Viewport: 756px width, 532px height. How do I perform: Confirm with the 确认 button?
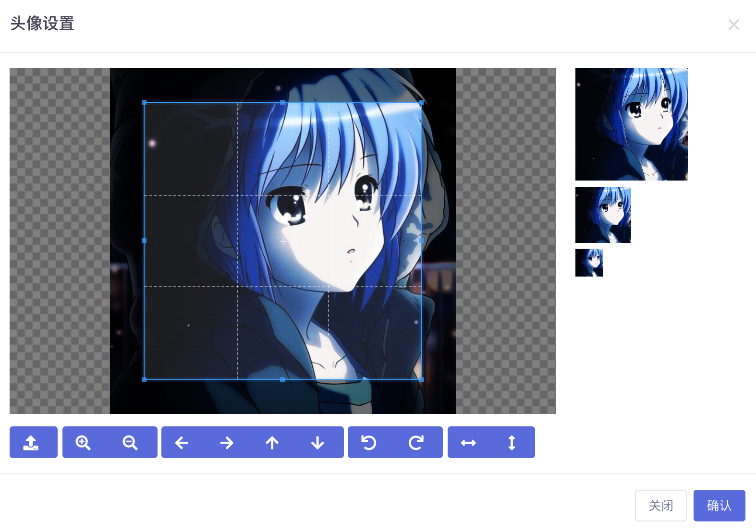click(x=719, y=506)
